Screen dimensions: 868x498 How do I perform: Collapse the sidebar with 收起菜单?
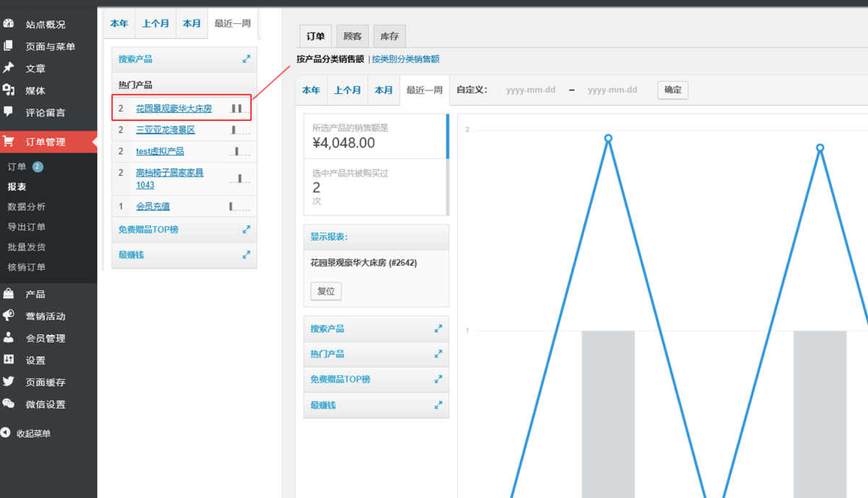[26, 434]
